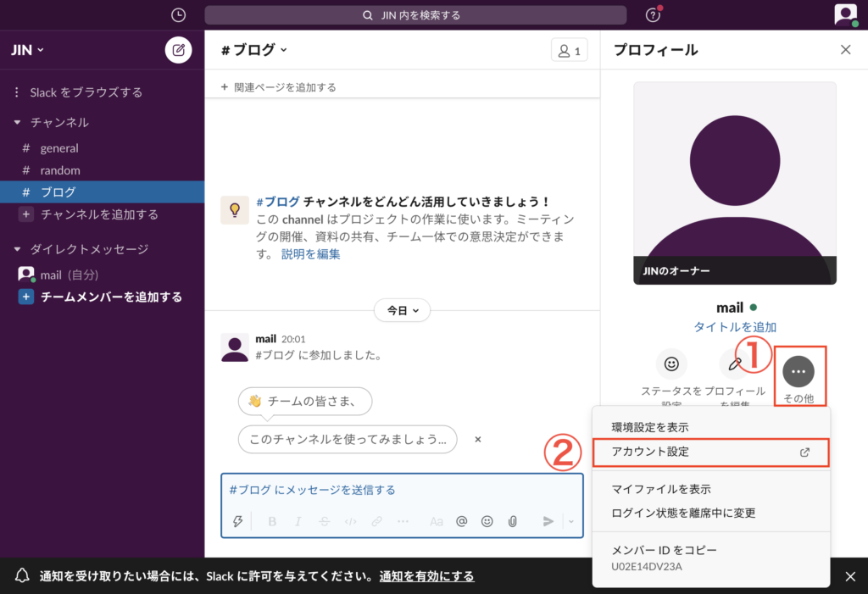Image resolution: width=868 pixels, height=594 pixels.
Task: Click the lightbulb tip icon
Action: 235,210
